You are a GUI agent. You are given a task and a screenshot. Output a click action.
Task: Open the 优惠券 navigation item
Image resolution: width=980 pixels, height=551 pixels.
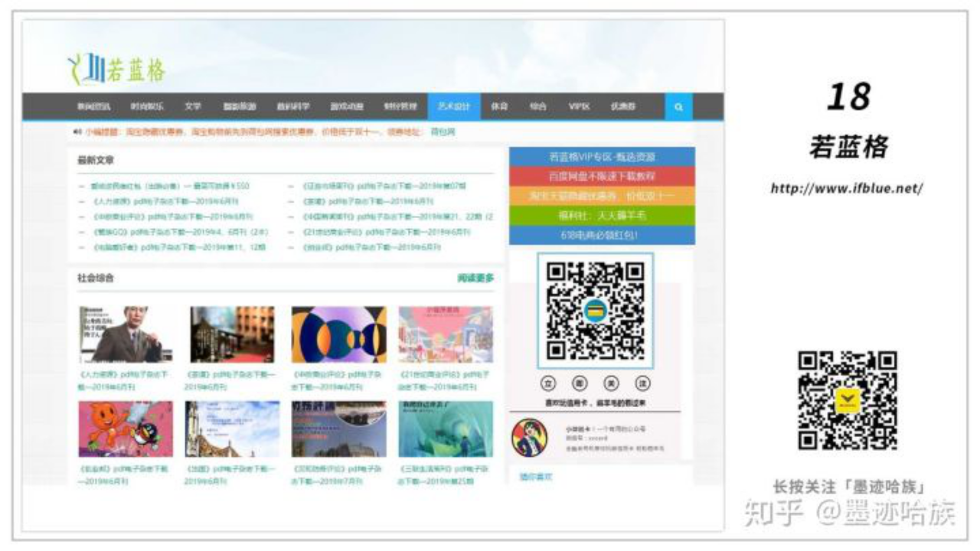[x=622, y=107]
